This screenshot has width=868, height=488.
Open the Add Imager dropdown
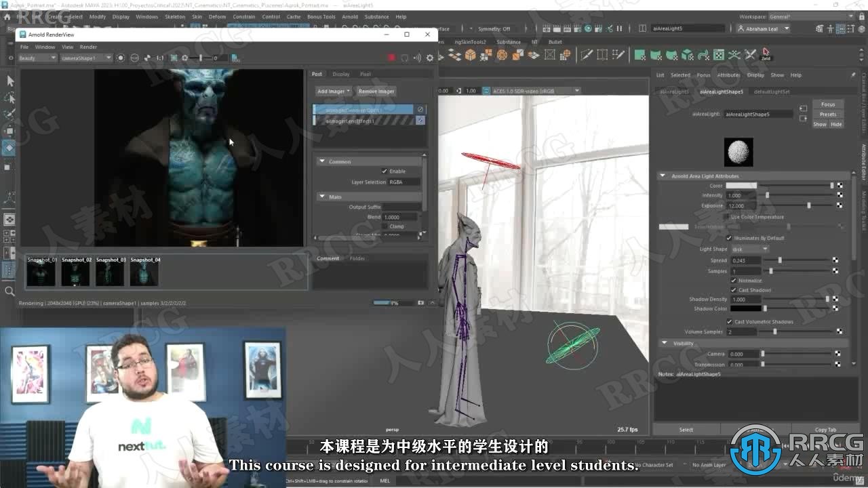click(x=333, y=91)
